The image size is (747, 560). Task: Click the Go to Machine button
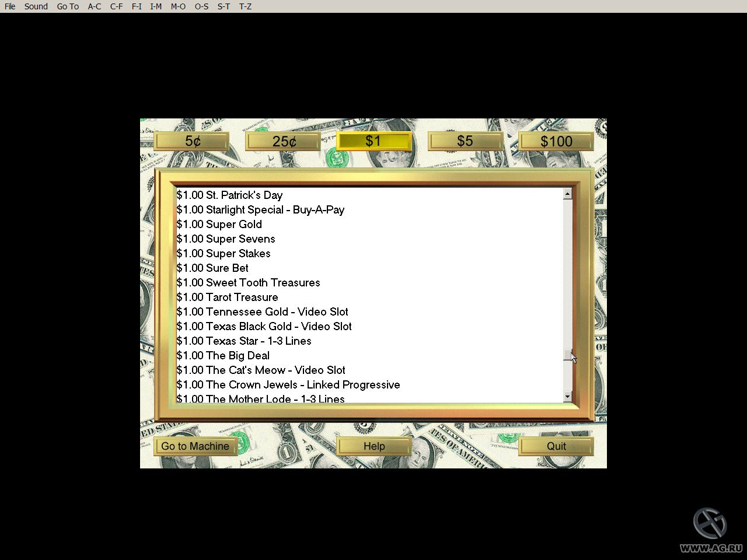[x=196, y=446]
